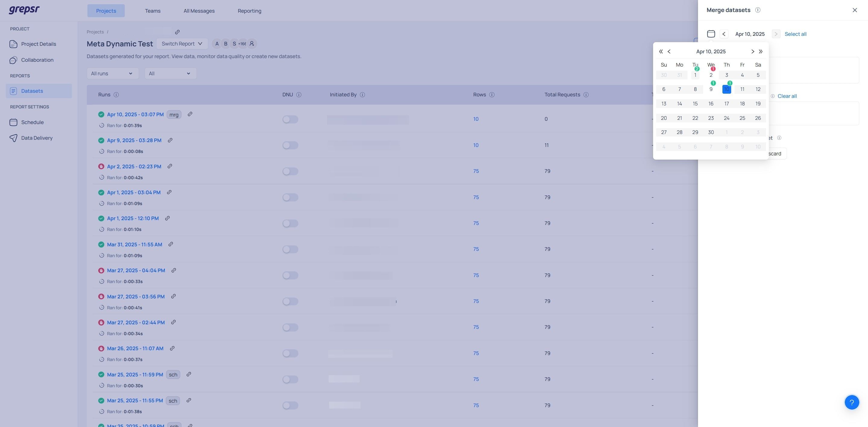
Task: Select April 9 in the calendar
Action: pyautogui.click(x=711, y=89)
